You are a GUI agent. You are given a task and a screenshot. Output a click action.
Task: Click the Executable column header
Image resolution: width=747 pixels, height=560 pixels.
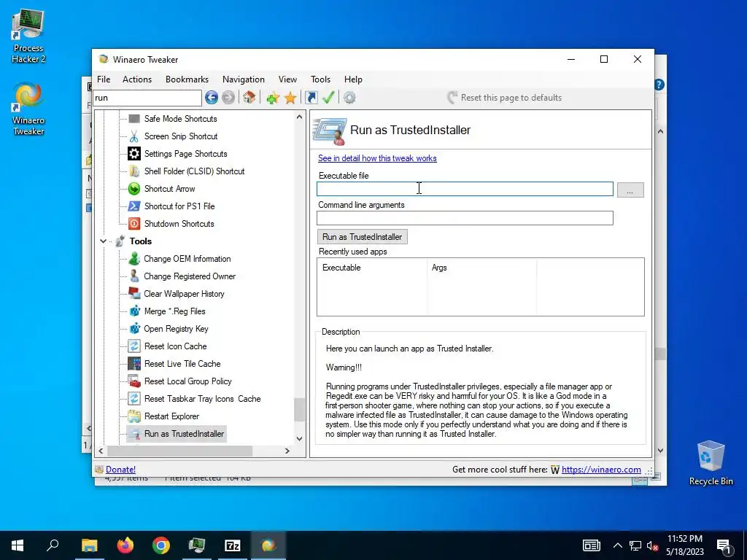point(371,268)
